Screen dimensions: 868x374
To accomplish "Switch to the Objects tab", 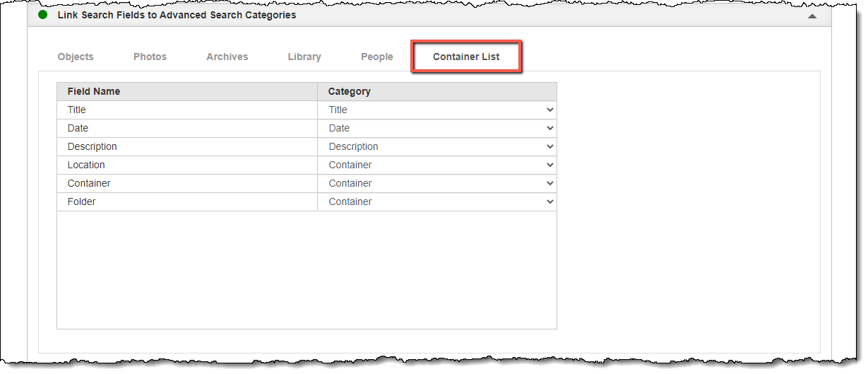I will click(76, 57).
